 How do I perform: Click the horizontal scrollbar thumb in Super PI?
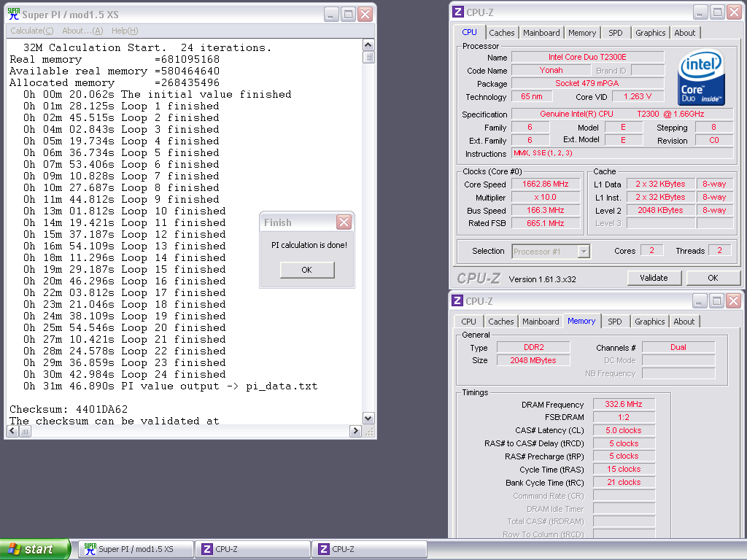pos(26,431)
